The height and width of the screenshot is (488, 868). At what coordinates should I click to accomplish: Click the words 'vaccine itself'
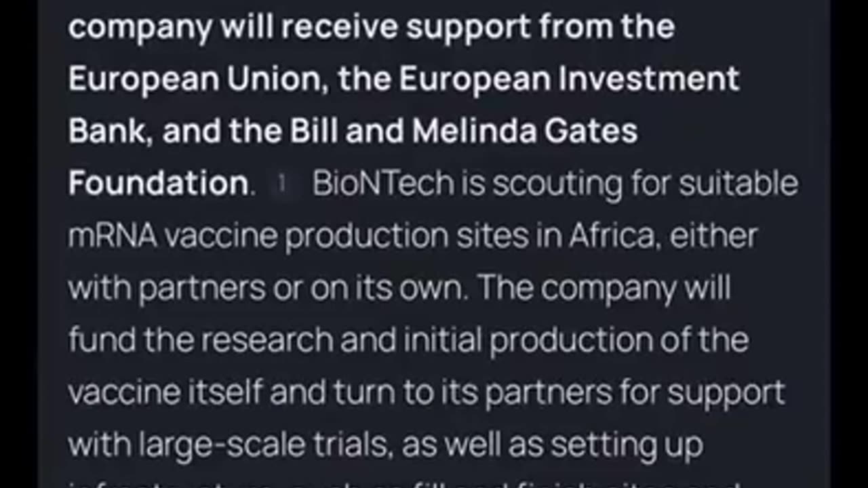click(x=165, y=392)
